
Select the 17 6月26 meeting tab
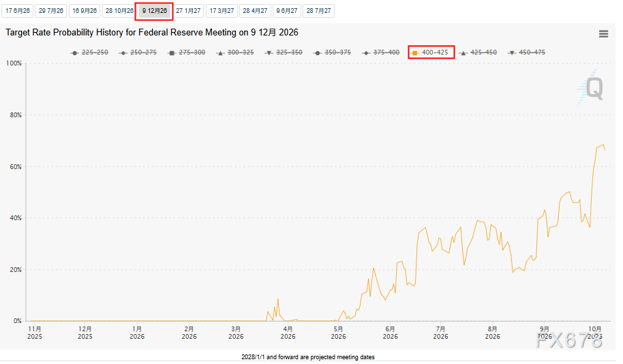point(18,11)
